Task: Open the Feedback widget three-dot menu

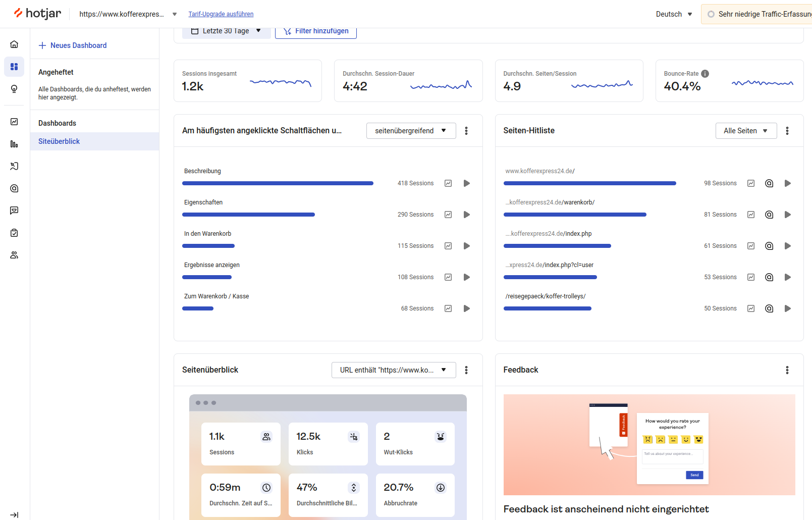Action: [787, 370]
